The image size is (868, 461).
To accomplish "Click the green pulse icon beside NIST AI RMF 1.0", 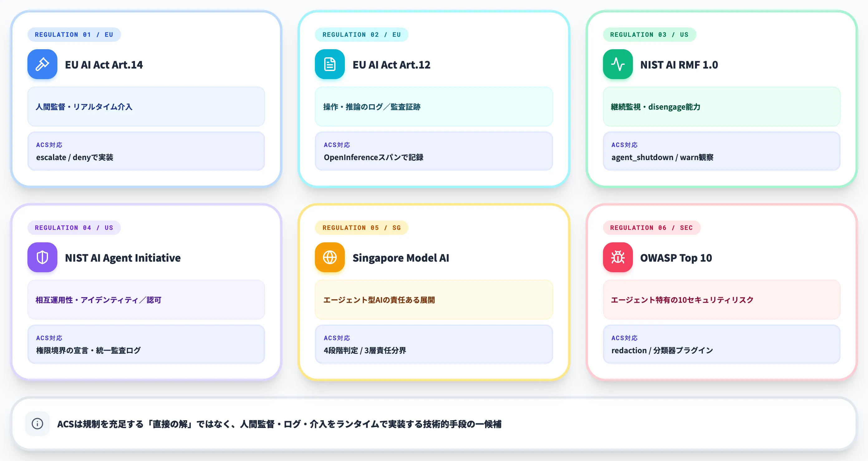I will pos(618,64).
